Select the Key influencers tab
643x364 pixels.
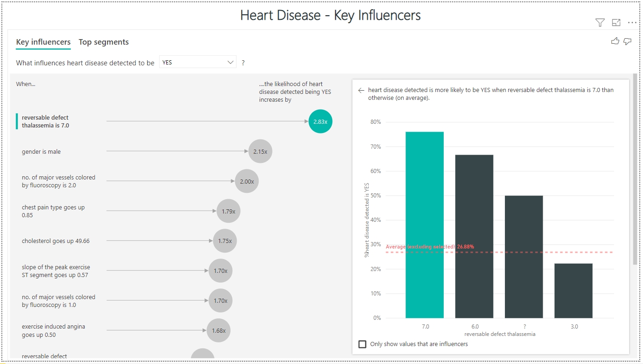tap(43, 42)
